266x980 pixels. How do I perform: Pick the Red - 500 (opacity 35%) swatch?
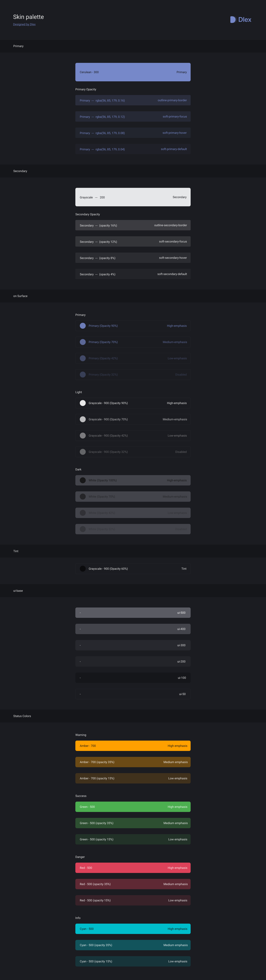click(x=133, y=884)
